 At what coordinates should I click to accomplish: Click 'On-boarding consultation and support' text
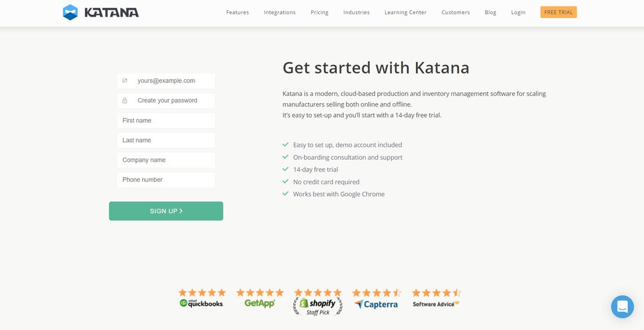point(348,157)
